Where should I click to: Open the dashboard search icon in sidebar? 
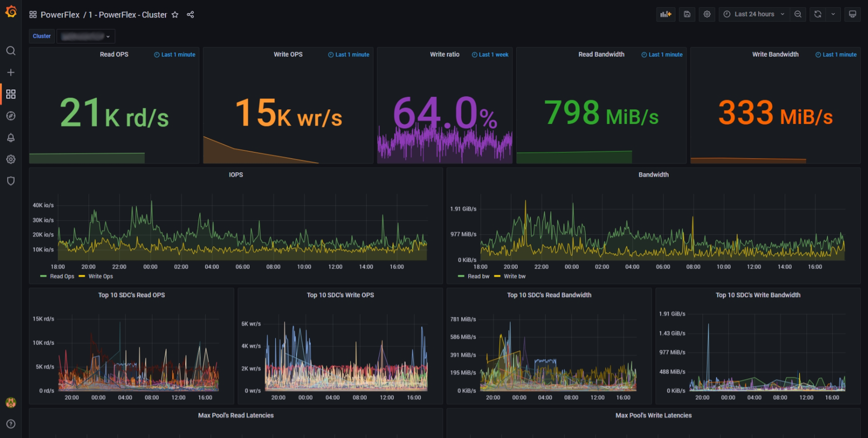11,51
